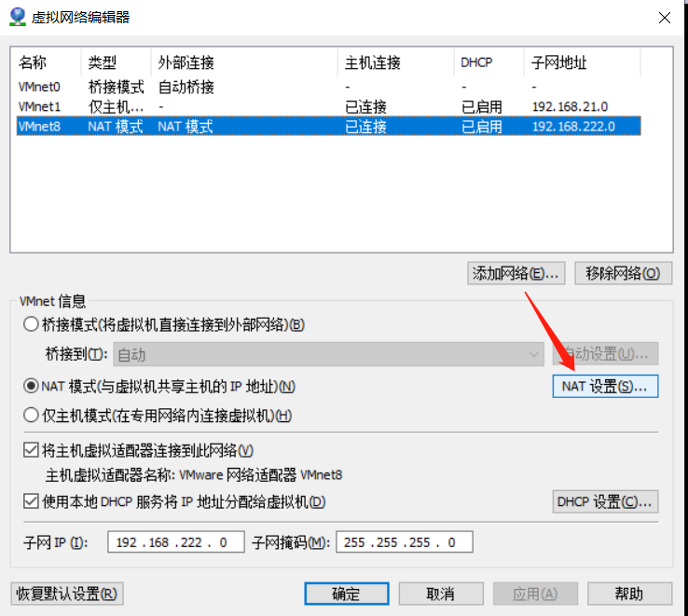This screenshot has width=688, height=616.
Task: Click the 主机连接 column header
Action: point(396,62)
